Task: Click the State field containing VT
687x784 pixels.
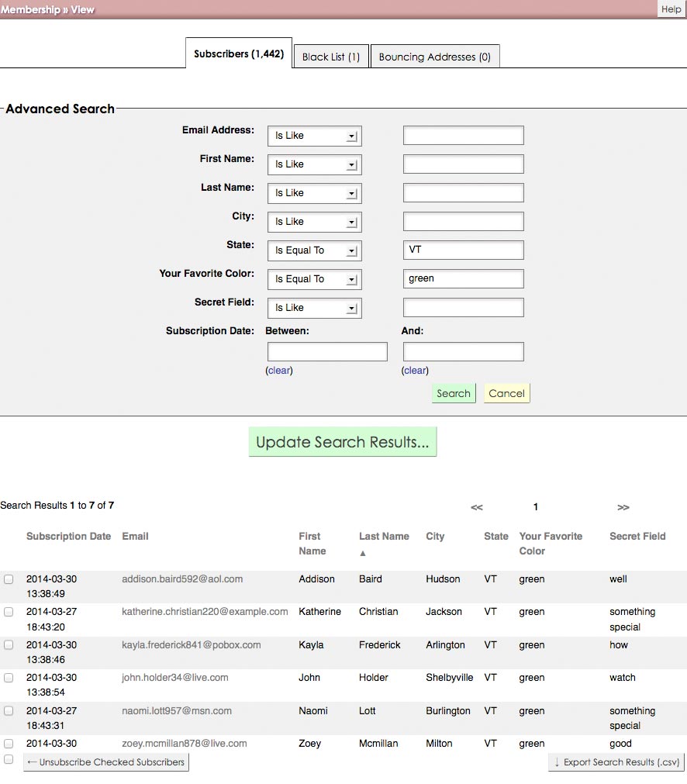Action: [464, 250]
